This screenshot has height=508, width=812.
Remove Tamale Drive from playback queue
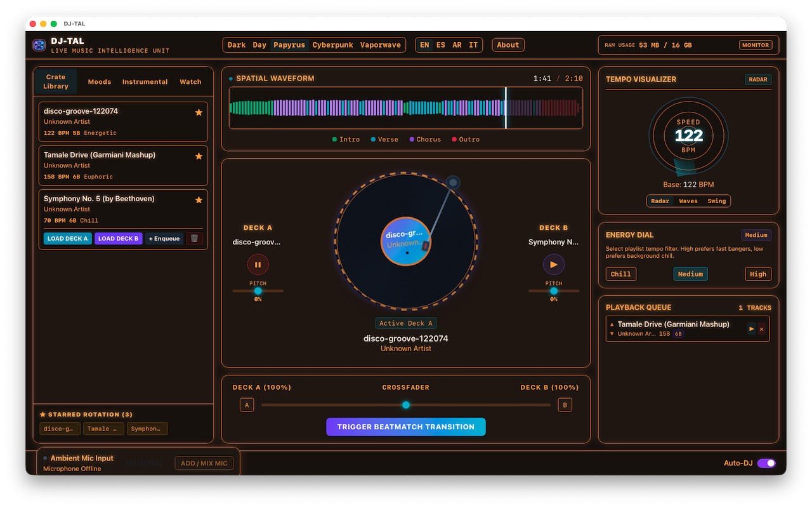[762, 329]
